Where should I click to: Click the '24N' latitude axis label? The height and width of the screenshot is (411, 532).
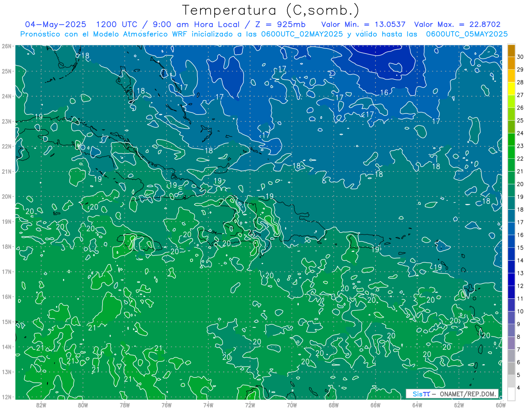coord(6,96)
